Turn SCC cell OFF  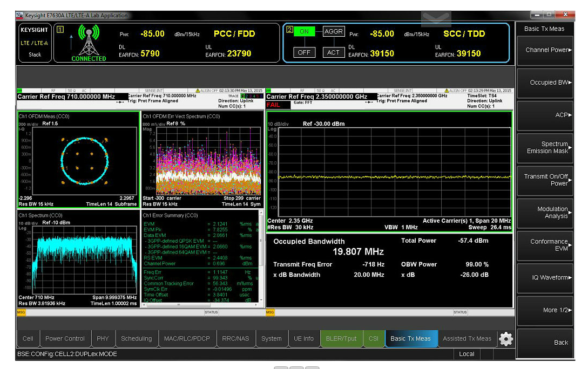tap(304, 52)
